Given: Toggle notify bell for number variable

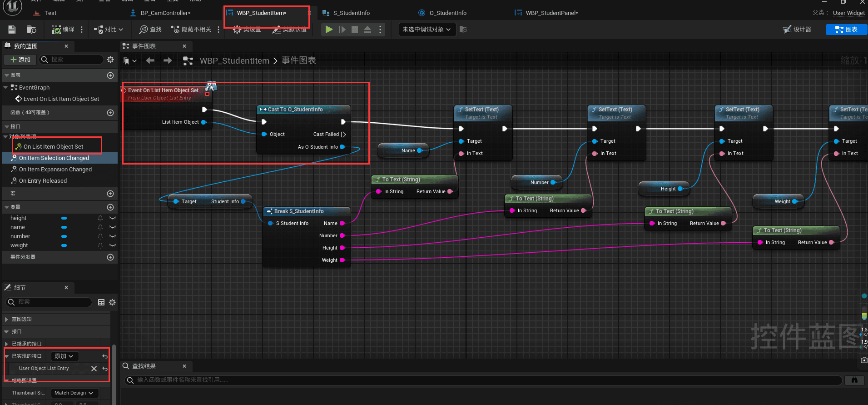Looking at the screenshot, I should [x=100, y=236].
